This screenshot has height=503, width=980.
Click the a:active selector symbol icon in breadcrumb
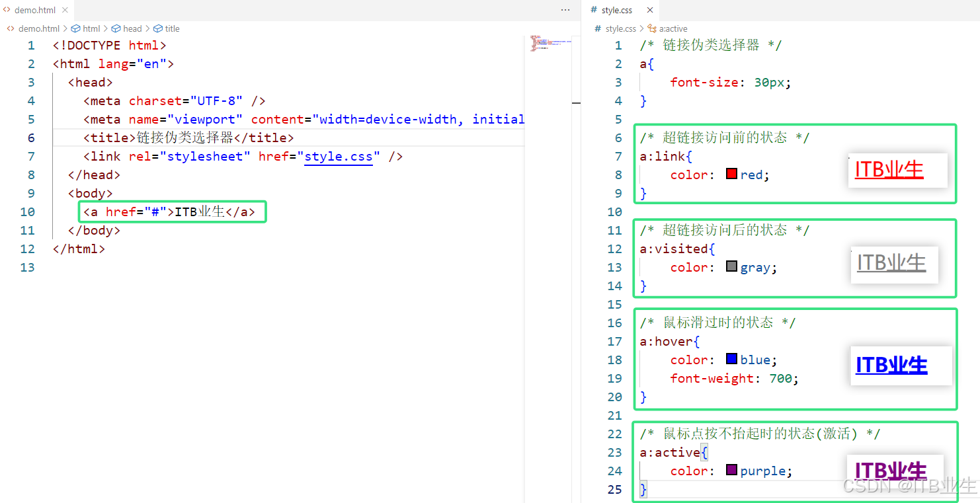(x=652, y=28)
